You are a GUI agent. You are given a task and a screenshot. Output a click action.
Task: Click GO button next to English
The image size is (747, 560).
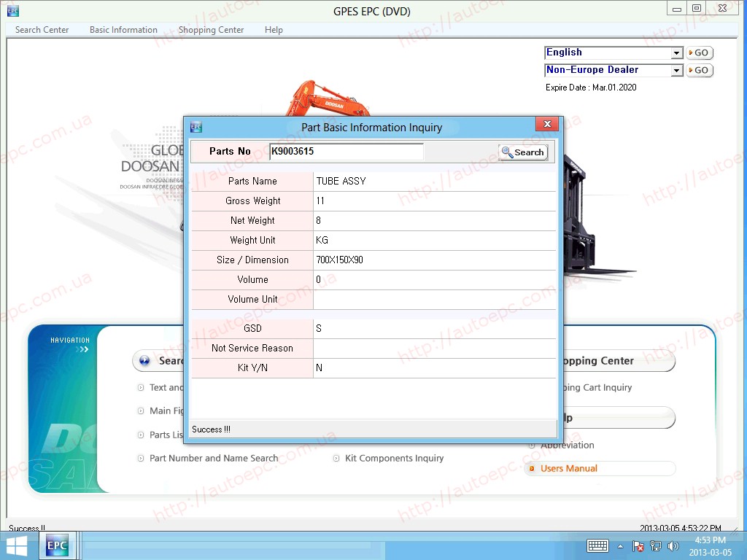coord(699,52)
